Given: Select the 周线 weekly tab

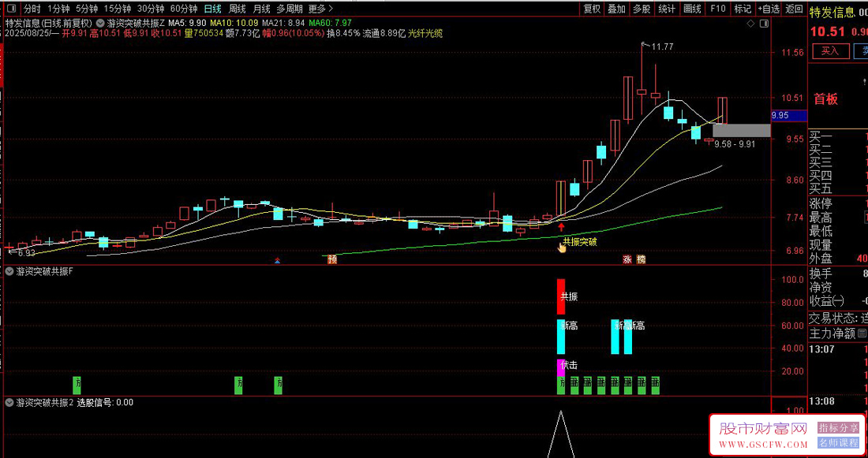Looking at the screenshot, I should 237,9.
